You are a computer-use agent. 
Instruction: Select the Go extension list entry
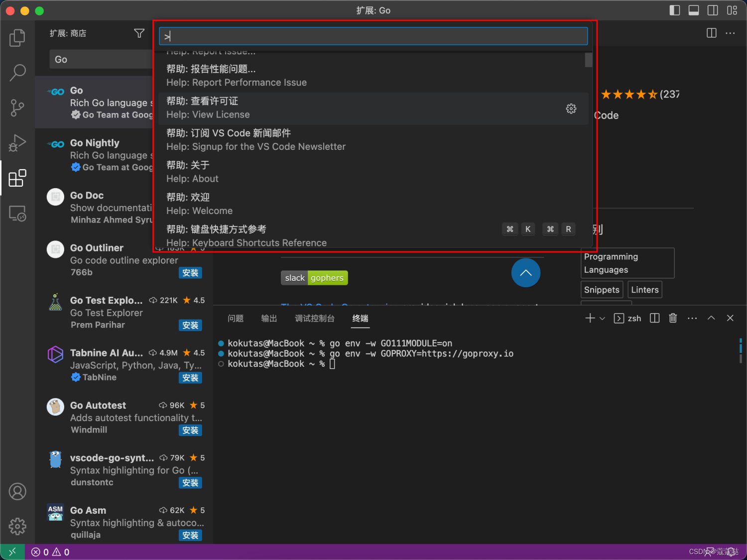[x=94, y=102]
